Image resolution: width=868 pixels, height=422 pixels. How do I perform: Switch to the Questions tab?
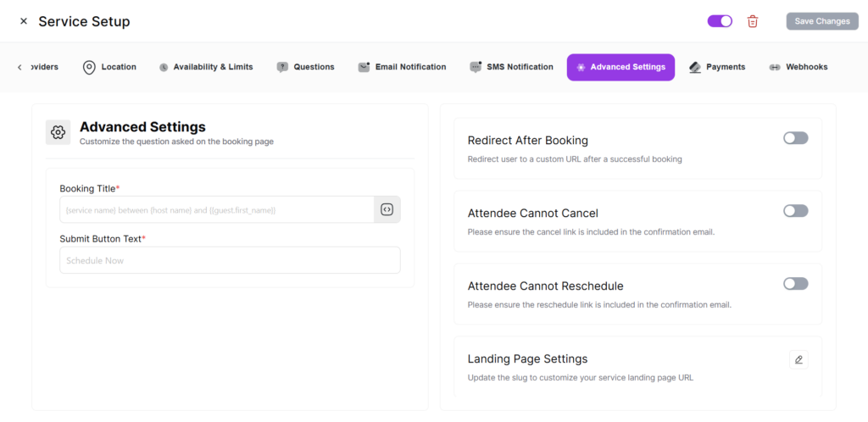click(x=314, y=67)
